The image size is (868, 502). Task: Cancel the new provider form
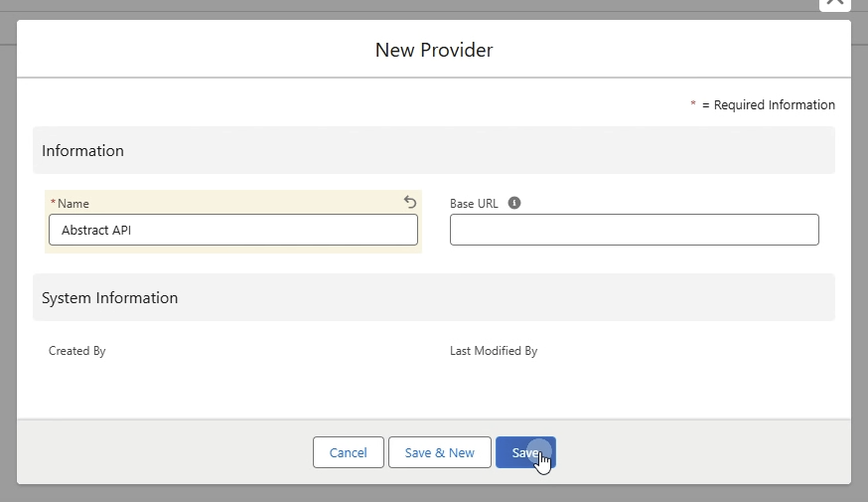(x=349, y=452)
